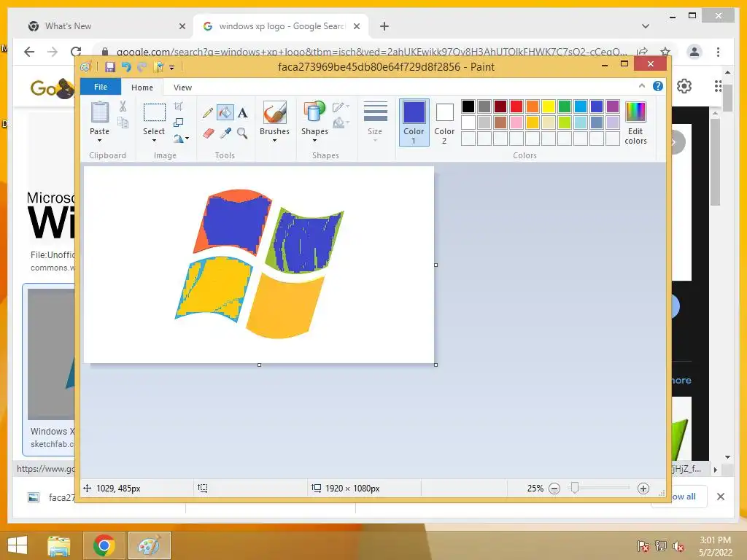Select the windows xp logo Google Search tab

click(x=281, y=26)
